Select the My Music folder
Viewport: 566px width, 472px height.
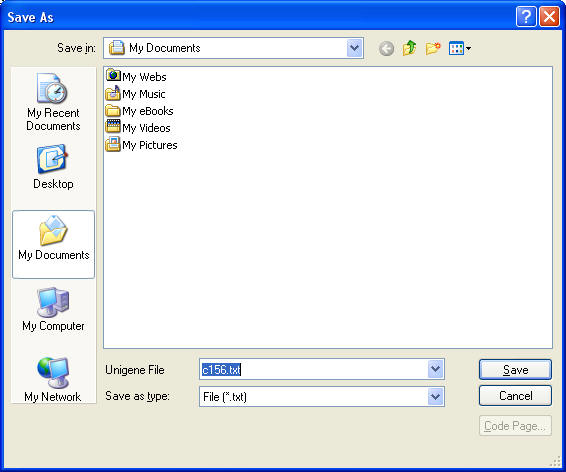(x=135, y=94)
